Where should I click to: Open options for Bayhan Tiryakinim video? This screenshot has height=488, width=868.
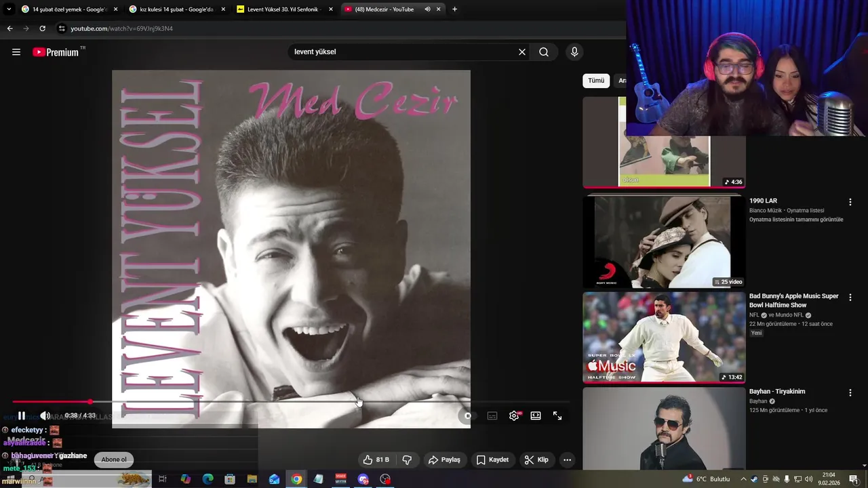[850, 392]
